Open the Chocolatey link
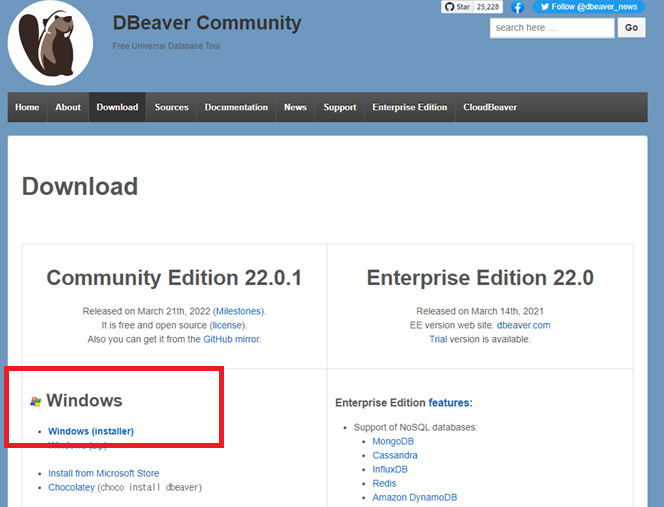 point(72,487)
